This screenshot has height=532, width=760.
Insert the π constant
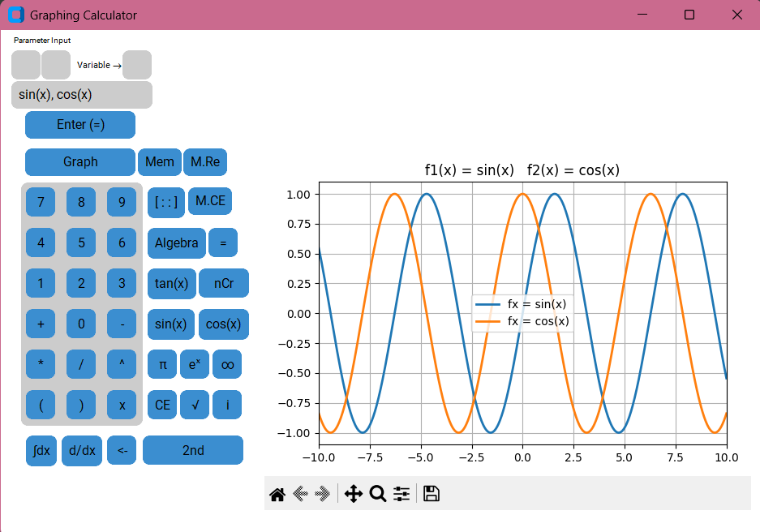pyautogui.click(x=161, y=364)
